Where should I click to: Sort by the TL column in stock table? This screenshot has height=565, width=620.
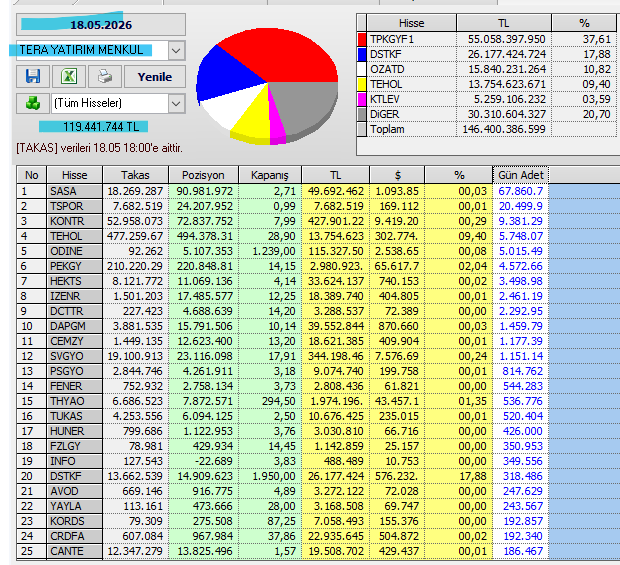click(x=335, y=175)
